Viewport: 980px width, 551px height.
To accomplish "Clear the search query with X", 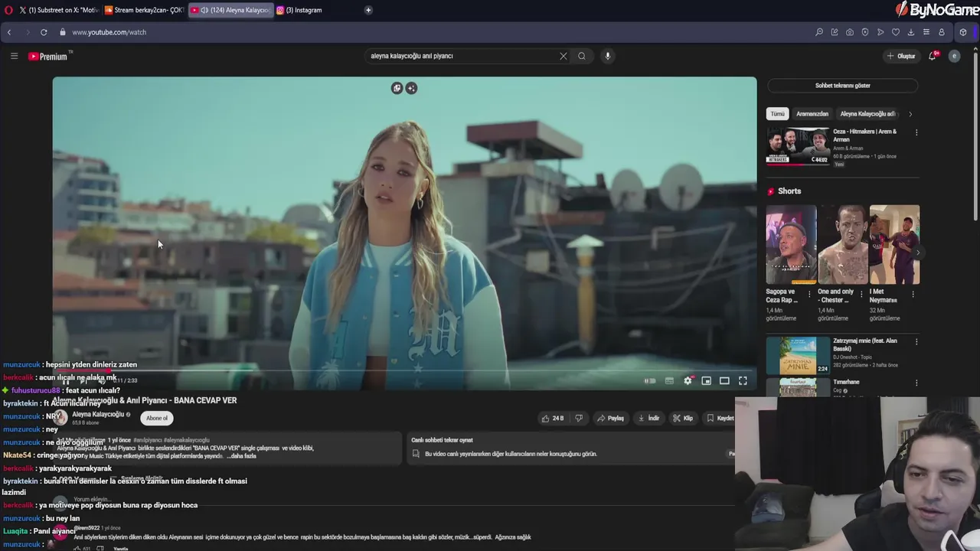I will click(563, 56).
